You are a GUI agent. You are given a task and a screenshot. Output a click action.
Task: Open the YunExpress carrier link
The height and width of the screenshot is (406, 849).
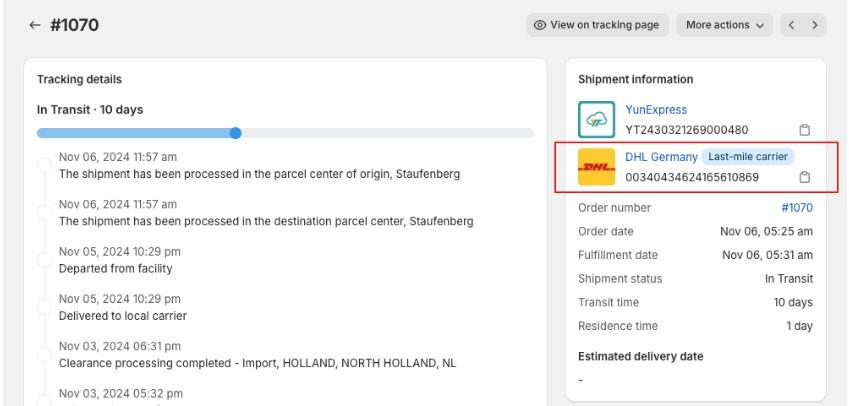click(656, 109)
